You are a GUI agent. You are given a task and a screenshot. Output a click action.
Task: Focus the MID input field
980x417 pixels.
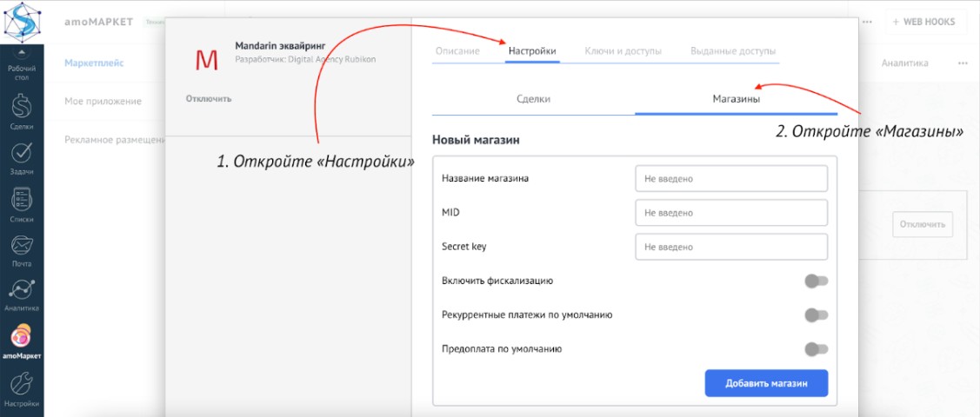[731, 213]
